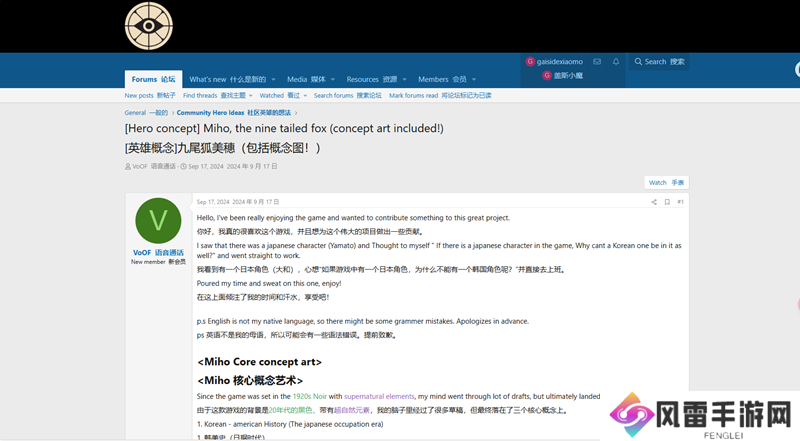Expand the Members dropdown arrow
The image size is (800, 441).
click(474, 80)
